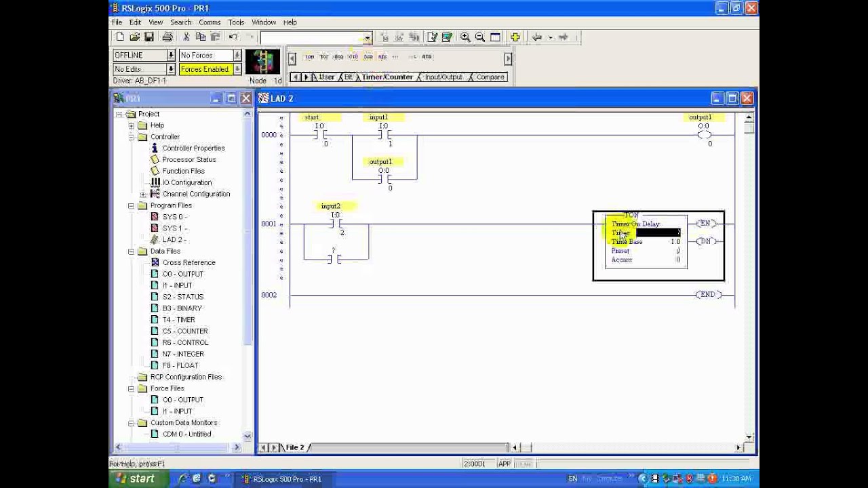Click the Verify File icon
The height and width of the screenshot is (488, 868).
click(433, 37)
